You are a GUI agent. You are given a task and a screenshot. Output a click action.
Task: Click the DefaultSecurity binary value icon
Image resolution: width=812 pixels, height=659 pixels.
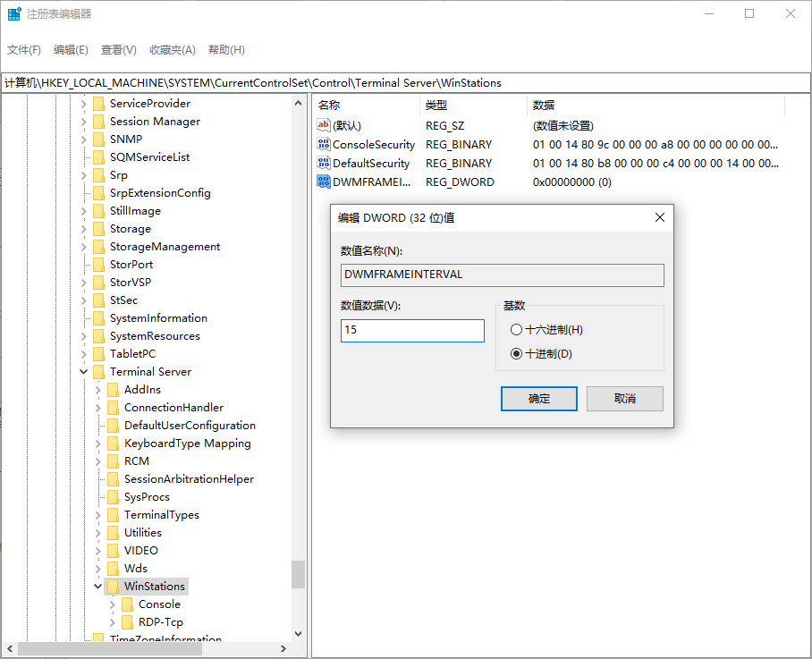point(324,164)
